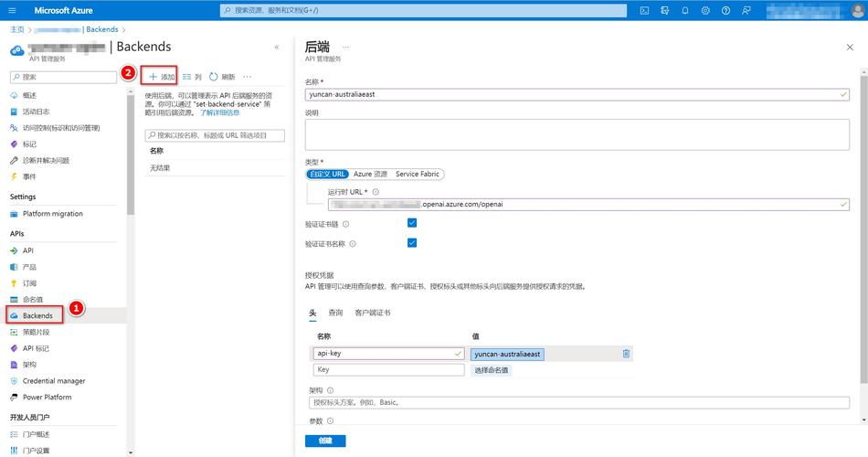The height and width of the screenshot is (457, 868).
Task: Click the 选择命名值 button
Action: pos(491,370)
